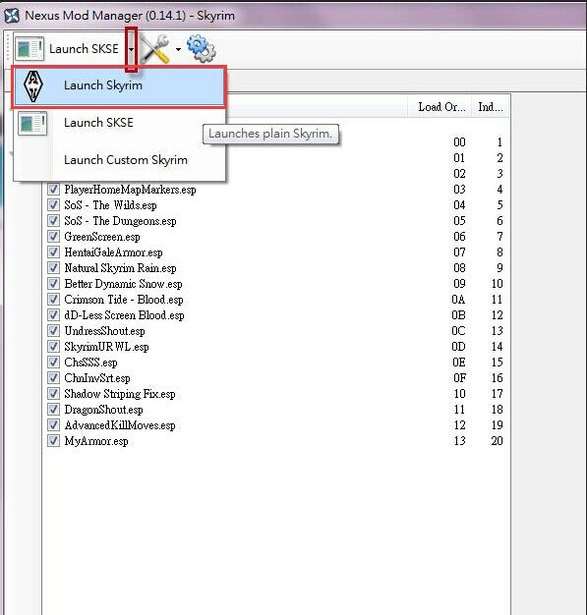
Task: Toggle the GreenScreen.esp checkbox
Action: (x=53, y=237)
